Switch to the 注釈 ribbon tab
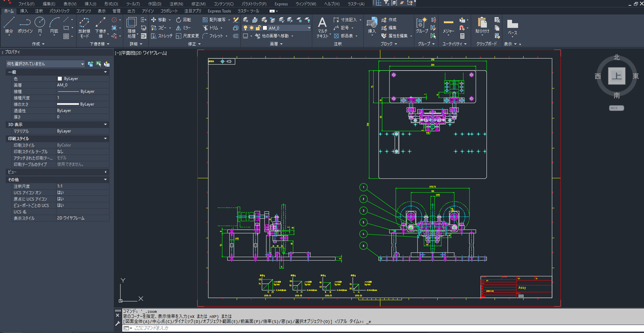The image size is (644, 333). [39, 11]
